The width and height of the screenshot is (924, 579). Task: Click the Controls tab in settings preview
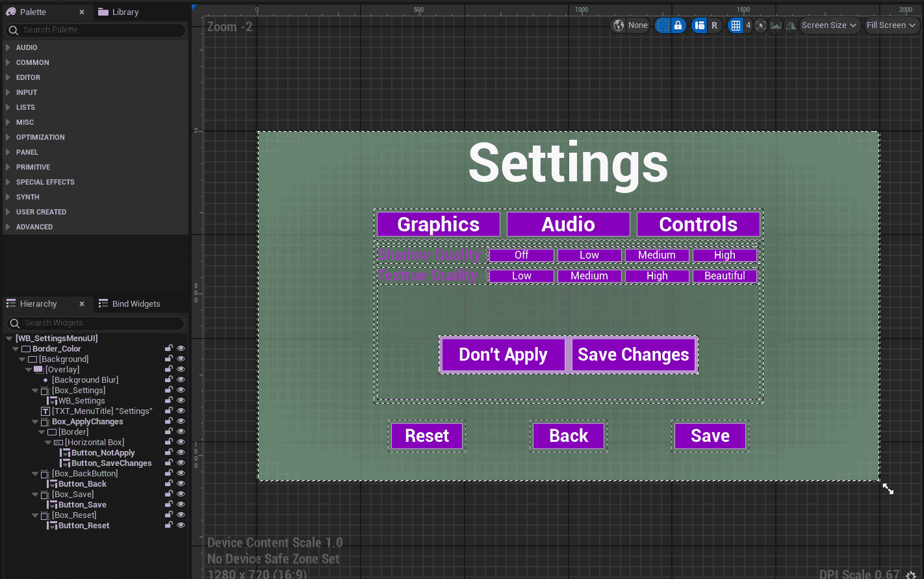pyautogui.click(x=699, y=224)
